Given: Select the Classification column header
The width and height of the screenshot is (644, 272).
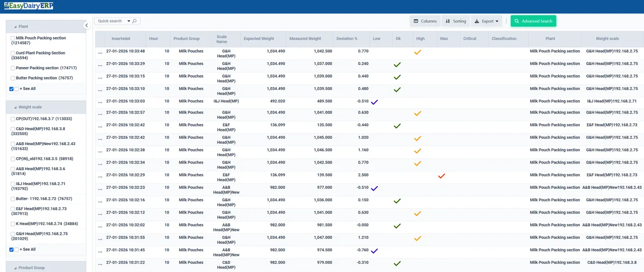Looking at the screenshot, I should [504, 39].
